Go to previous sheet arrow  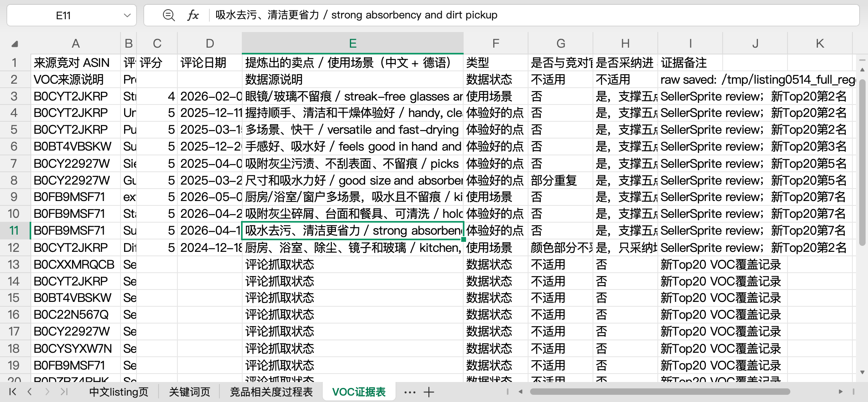pos(30,392)
